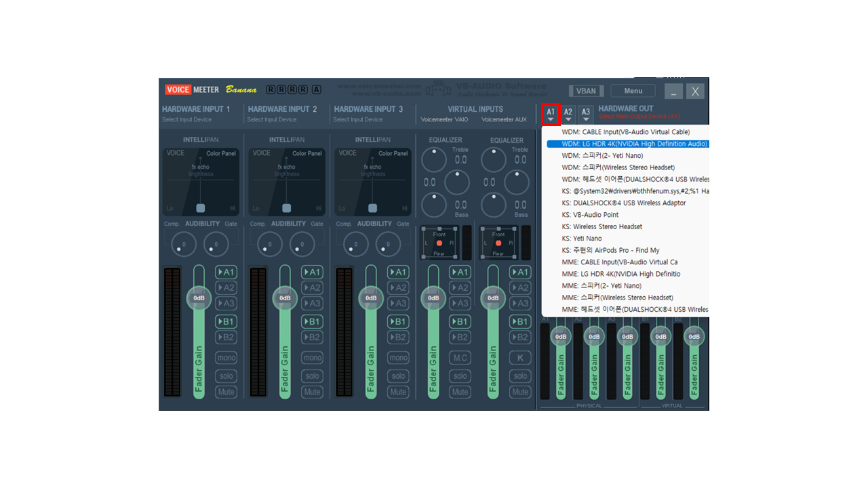Mute the Hardware Input 1 strip
868x488 pixels.
point(226,392)
